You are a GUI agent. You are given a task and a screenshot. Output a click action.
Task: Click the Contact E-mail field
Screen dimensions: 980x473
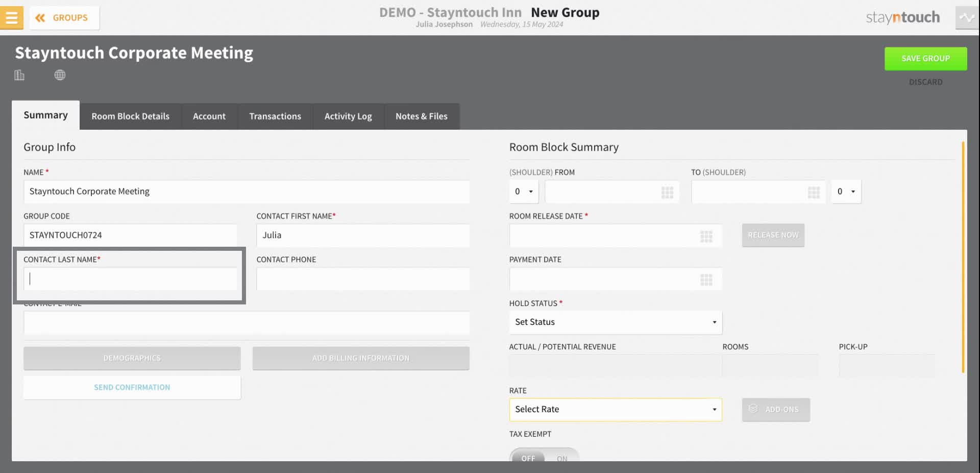(247, 323)
